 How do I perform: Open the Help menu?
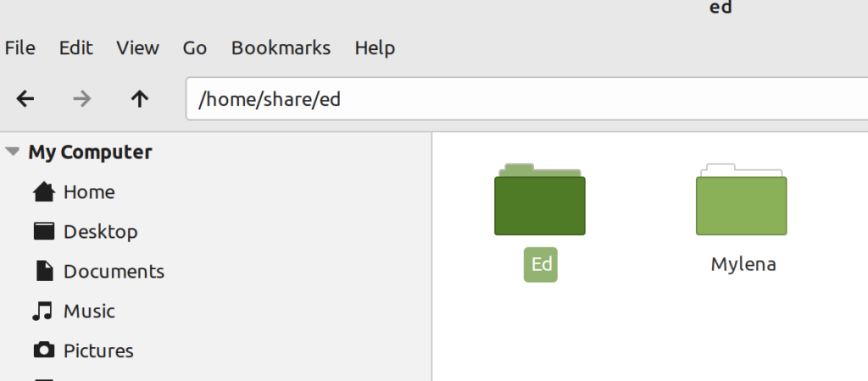(375, 48)
